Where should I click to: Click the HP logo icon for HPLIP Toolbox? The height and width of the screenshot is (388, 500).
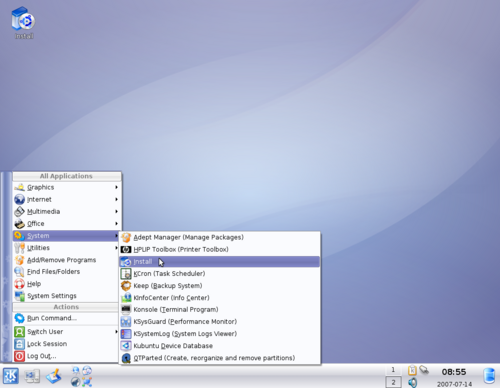[x=126, y=249]
